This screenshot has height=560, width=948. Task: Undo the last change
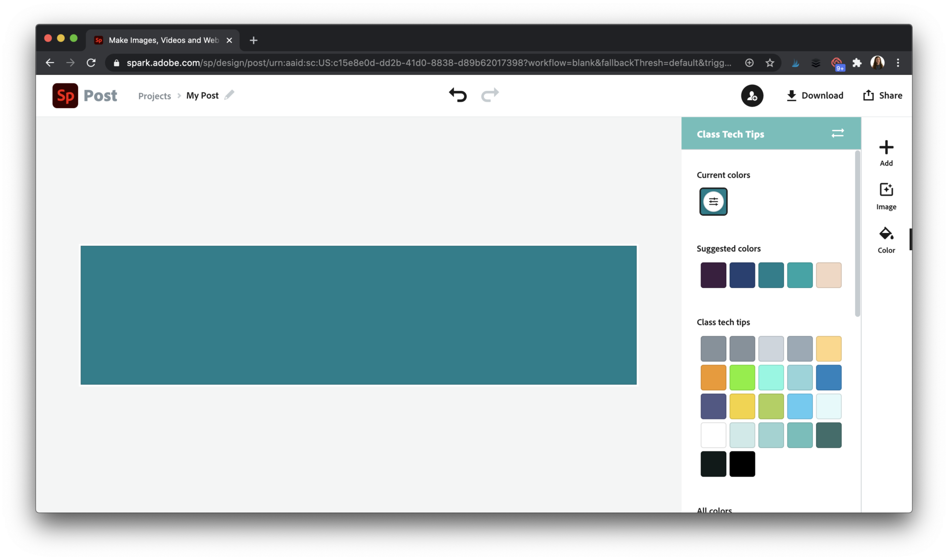(x=457, y=95)
